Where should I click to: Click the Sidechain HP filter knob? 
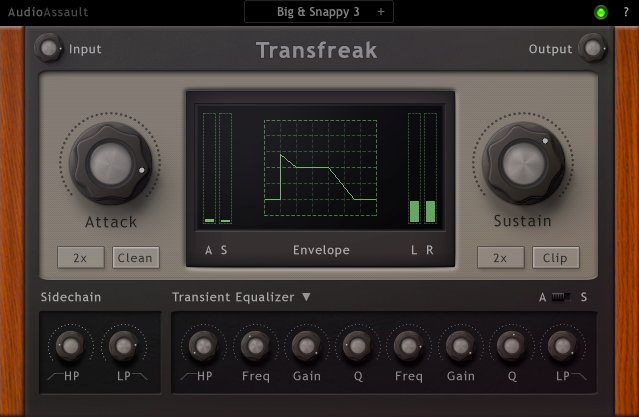click(70, 346)
